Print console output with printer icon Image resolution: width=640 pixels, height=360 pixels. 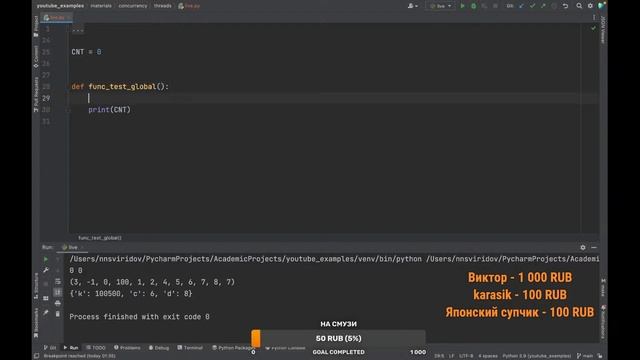pos(58,303)
